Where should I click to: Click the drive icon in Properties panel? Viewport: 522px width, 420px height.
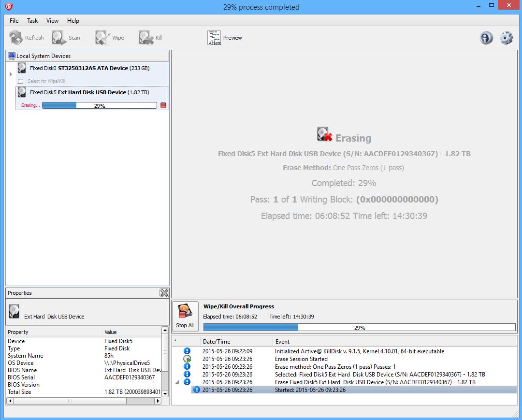click(14, 312)
